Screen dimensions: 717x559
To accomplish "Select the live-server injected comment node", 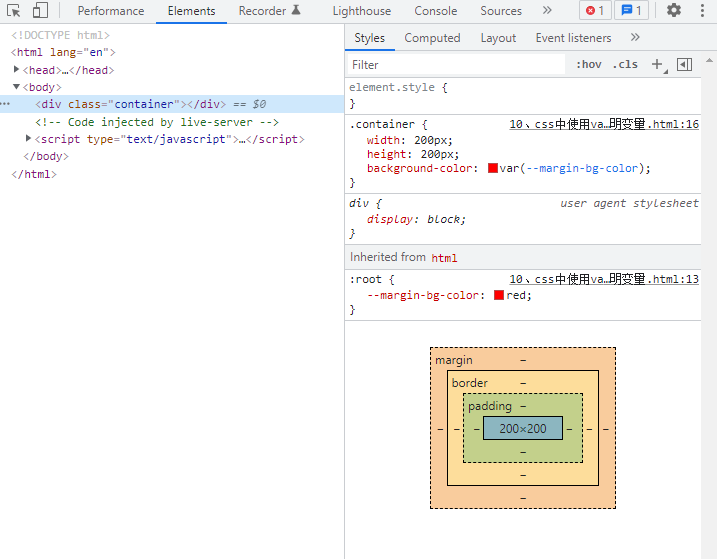I will (x=157, y=122).
